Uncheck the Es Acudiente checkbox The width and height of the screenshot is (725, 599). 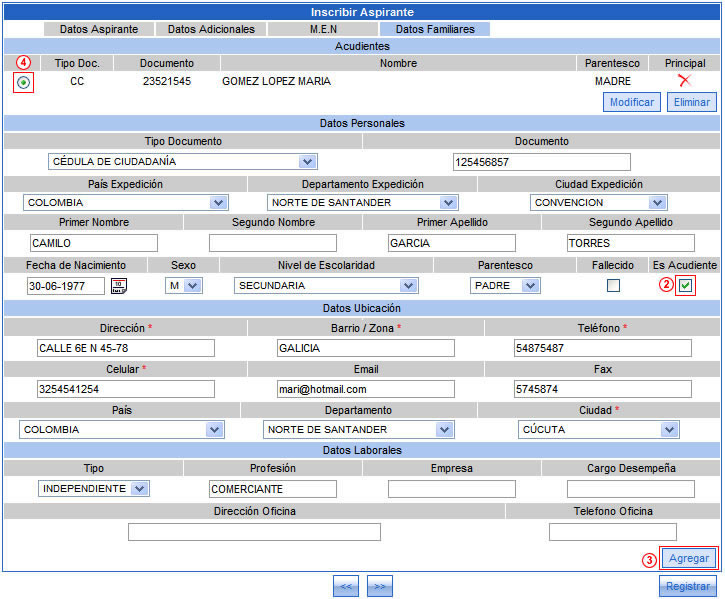click(685, 286)
